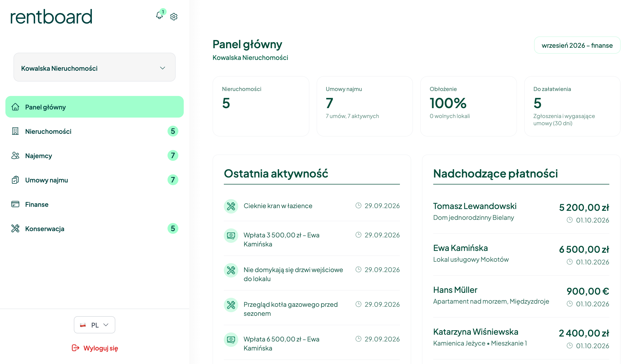This screenshot has width=644, height=364.
Task: Open activity Wpłata 6 500,00 zł – Ewa Kamińska
Action: click(x=312, y=343)
